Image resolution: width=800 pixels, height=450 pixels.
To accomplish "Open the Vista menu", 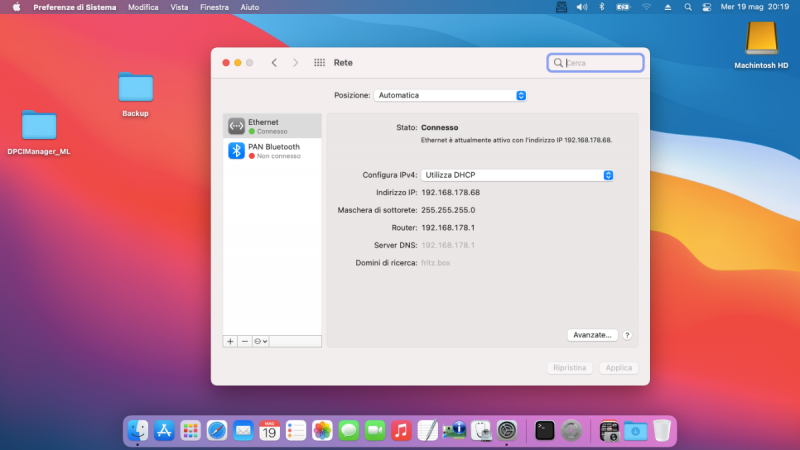I will (179, 7).
